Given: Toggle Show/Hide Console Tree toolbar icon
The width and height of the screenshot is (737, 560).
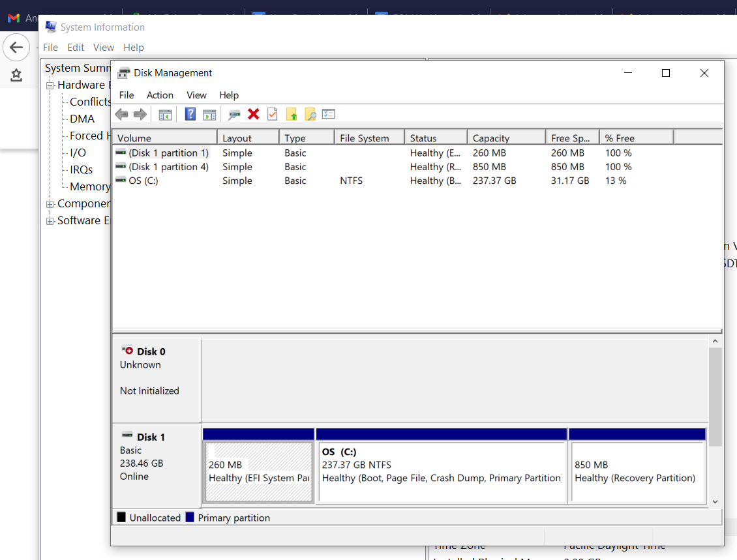Looking at the screenshot, I should [x=165, y=115].
